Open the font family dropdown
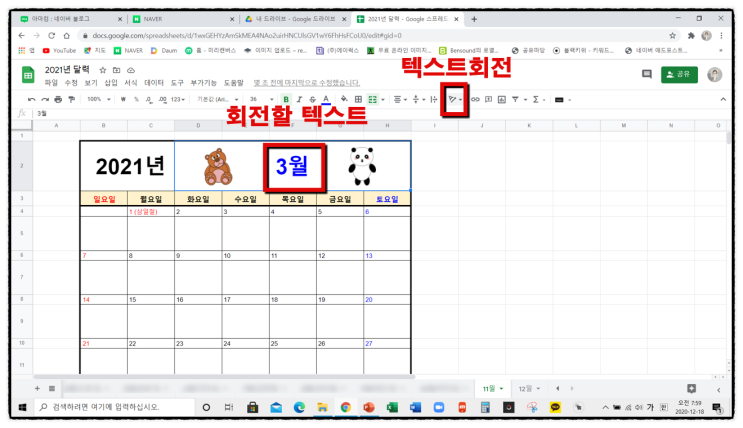This screenshot has width=743, height=428. click(217, 100)
